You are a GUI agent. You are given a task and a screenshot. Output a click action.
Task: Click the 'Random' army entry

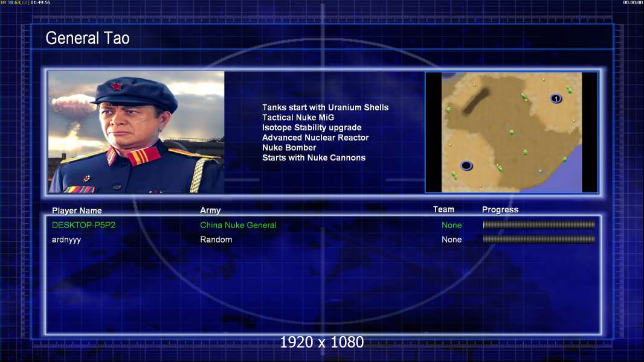pyautogui.click(x=216, y=240)
